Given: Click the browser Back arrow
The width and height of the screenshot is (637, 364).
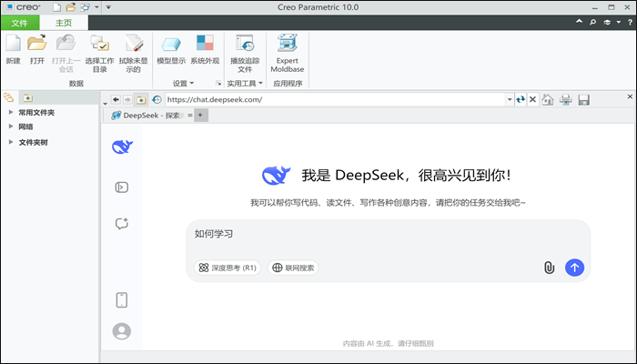Looking at the screenshot, I should click(116, 99).
